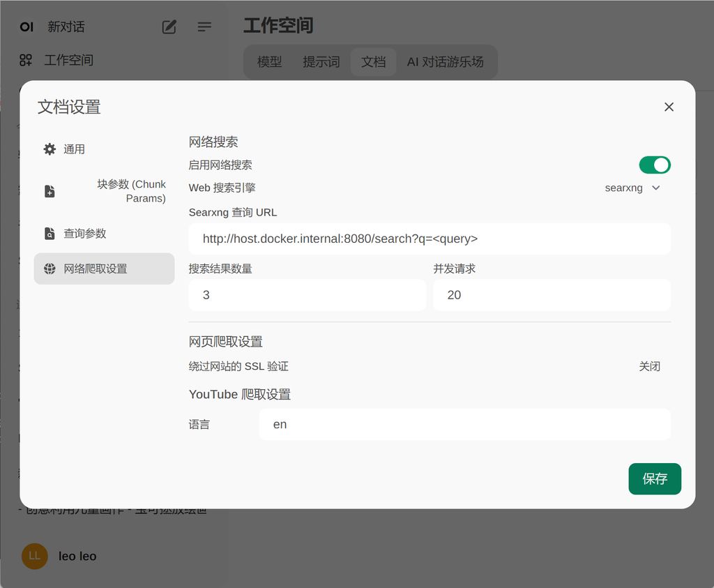
Task: Click the Searxng 查询 URL field
Action: coord(429,239)
